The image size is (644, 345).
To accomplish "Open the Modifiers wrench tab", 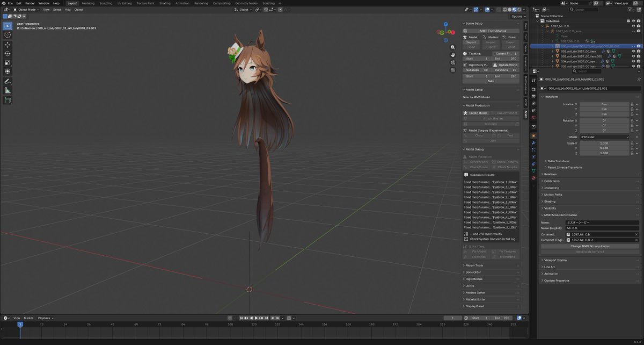I will (x=533, y=143).
